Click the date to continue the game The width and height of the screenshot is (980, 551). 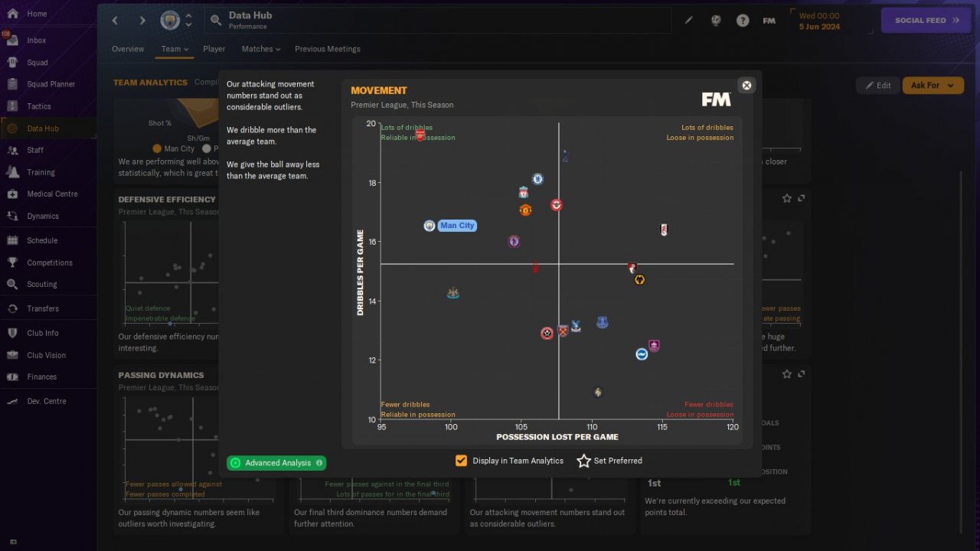819,21
